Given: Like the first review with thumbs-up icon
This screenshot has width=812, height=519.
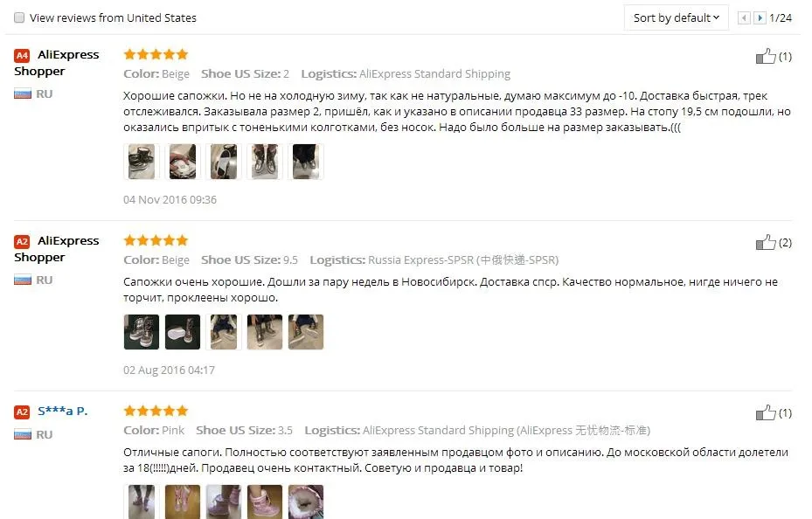Looking at the screenshot, I should tap(766, 56).
